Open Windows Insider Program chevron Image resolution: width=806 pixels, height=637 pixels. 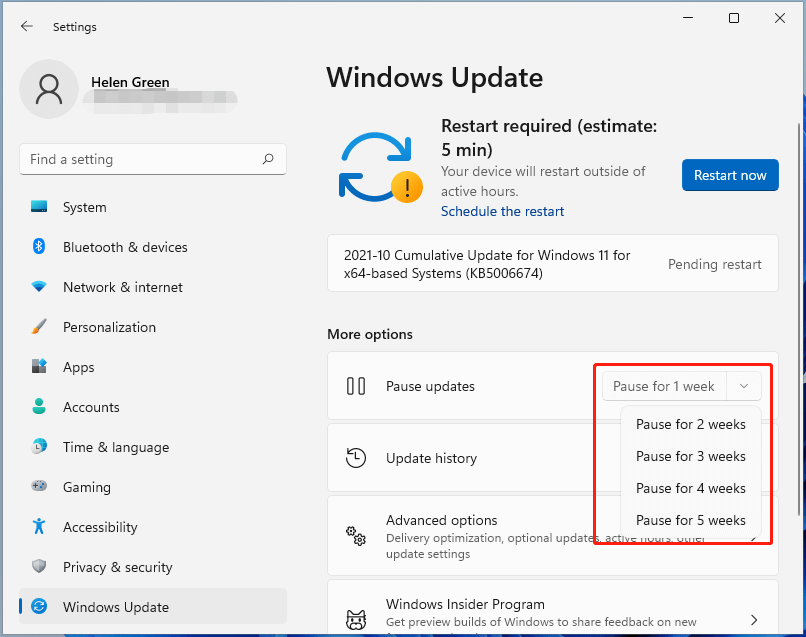[x=754, y=620]
